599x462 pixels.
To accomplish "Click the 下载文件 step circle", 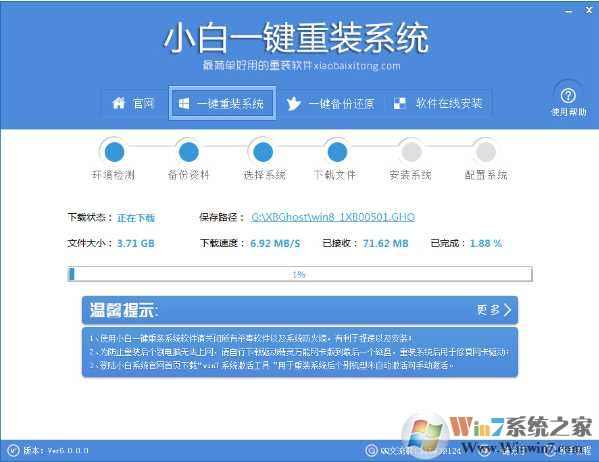I will tap(337, 152).
